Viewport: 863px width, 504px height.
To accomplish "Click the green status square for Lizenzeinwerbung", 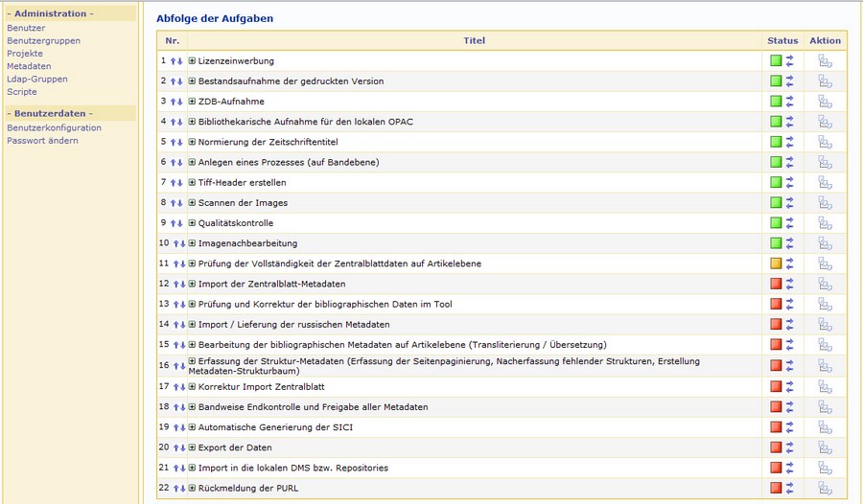I will 776,60.
